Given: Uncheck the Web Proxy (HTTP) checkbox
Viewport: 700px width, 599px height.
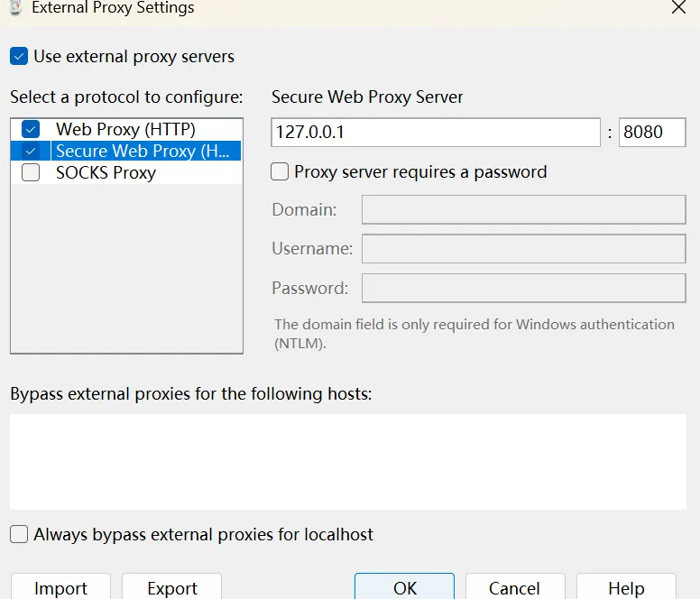Looking at the screenshot, I should pyautogui.click(x=31, y=129).
